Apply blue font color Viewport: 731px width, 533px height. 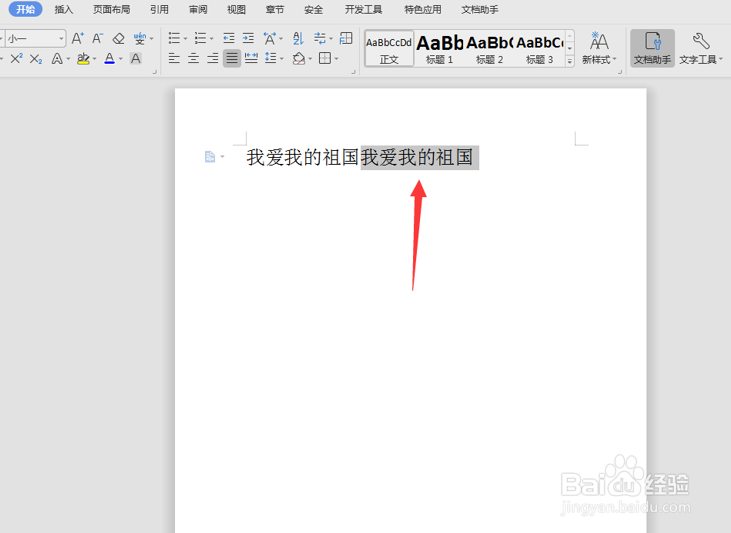pyautogui.click(x=109, y=59)
